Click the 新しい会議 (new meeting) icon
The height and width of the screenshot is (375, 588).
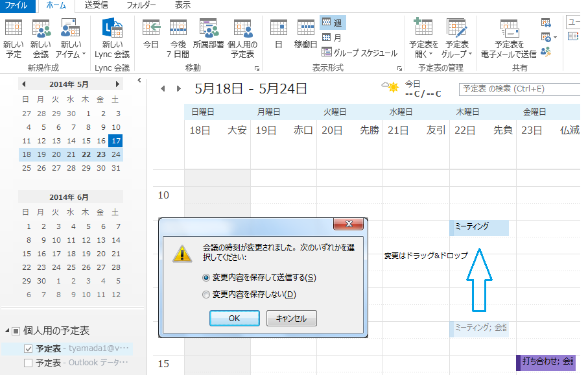(41, 38)
